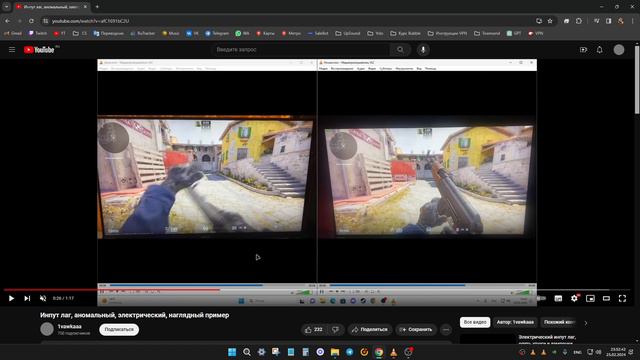Open File Explorer from the taskbar
Screen dimensions: 640x360
[x=335, y=352]
